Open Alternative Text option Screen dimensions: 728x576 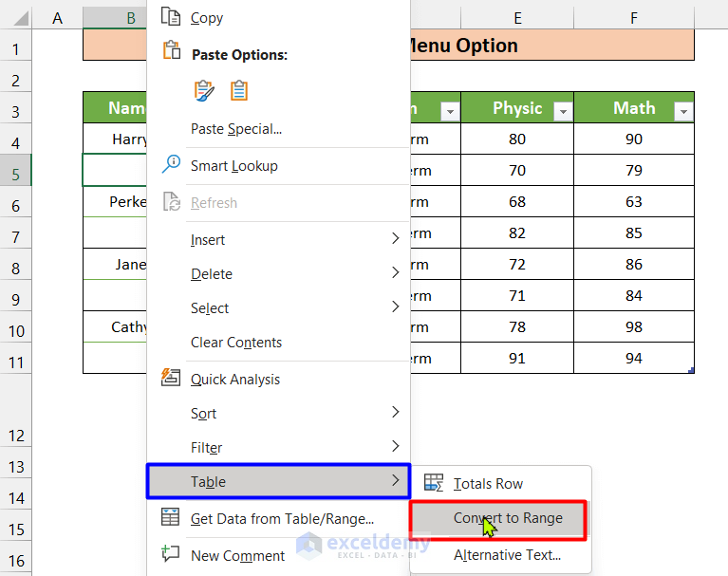(x=507, y=555)
